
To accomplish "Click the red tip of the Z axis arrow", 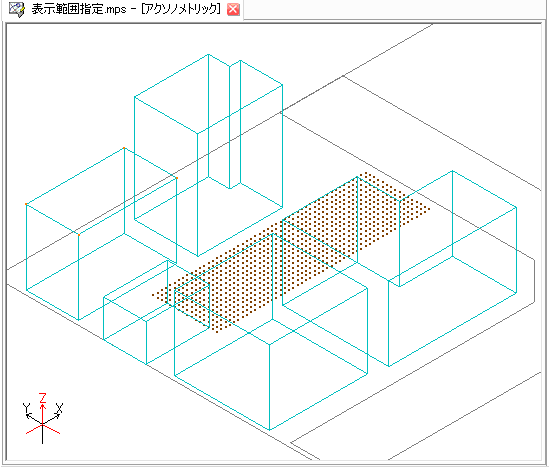I will pyautogui.click(x=43, y=406).
